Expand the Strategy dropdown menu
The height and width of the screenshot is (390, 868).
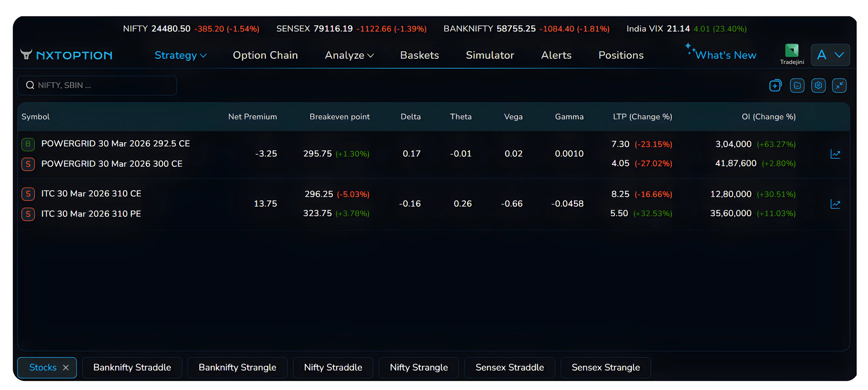[x=180, y=55]
